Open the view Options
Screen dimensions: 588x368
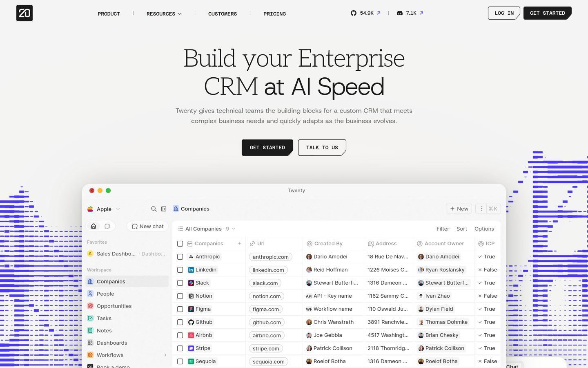coord(484,229)
